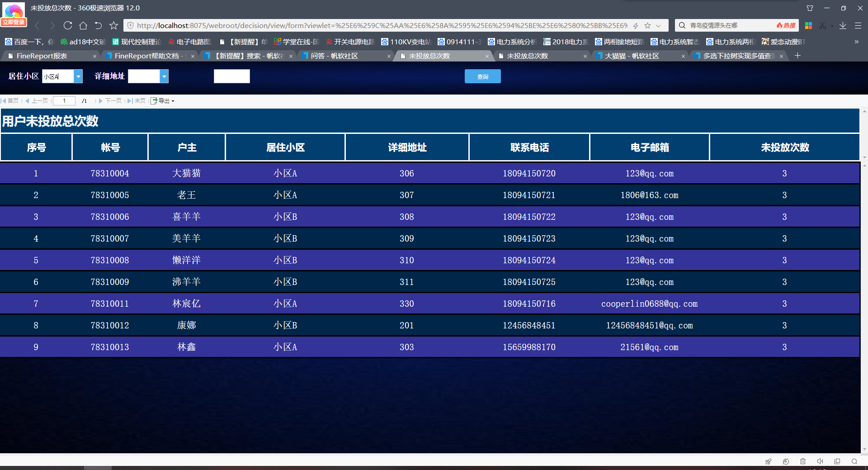Click the phone cell 15659988170
This screenshot has width=868, height=470.
(529, 347)
